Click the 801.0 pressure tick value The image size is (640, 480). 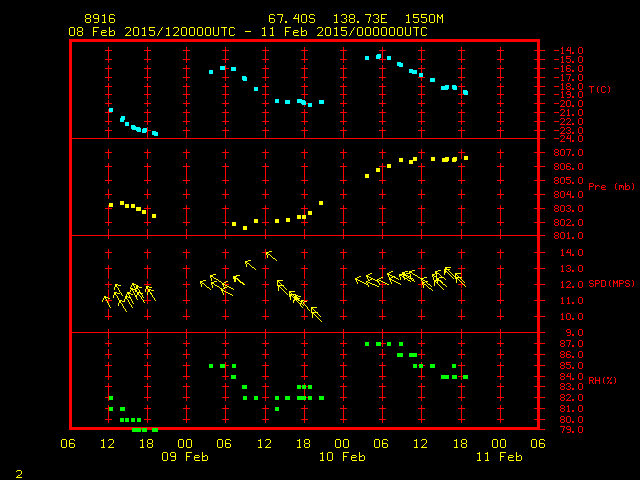click(x=569, y=236)
